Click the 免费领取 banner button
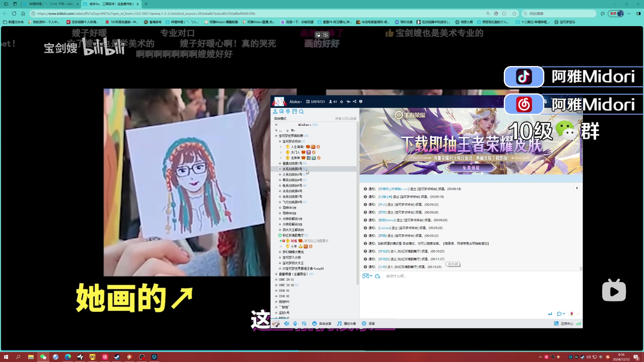 (471, 168)
